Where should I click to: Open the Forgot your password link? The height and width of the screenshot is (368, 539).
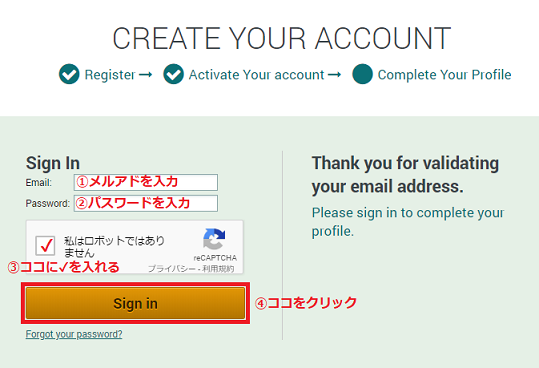coord(74,334)
